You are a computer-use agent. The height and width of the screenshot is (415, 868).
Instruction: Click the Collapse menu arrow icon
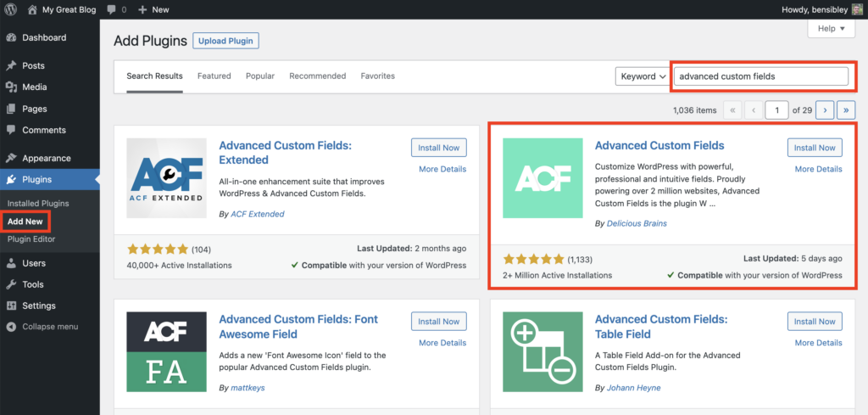pyautogui.click(x=11, y=327)
